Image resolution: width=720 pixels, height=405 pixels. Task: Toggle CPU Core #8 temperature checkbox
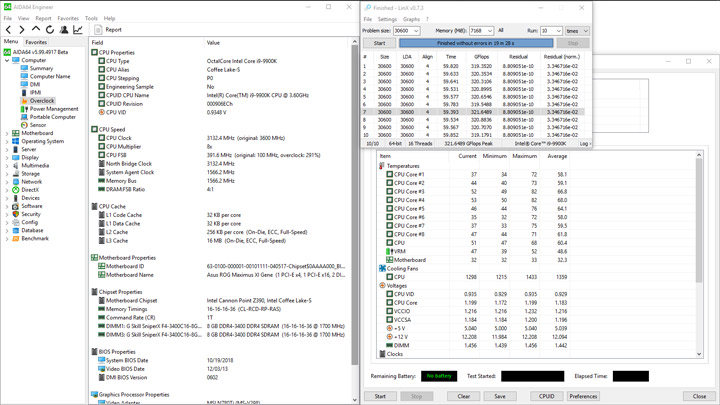(389, 234)
